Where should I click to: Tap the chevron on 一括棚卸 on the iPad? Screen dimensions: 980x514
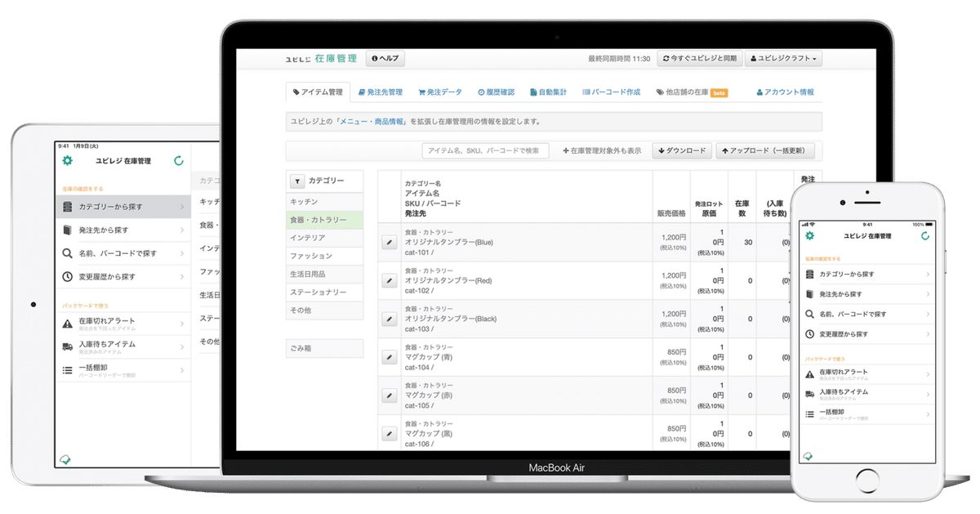[x=181, y=370]
